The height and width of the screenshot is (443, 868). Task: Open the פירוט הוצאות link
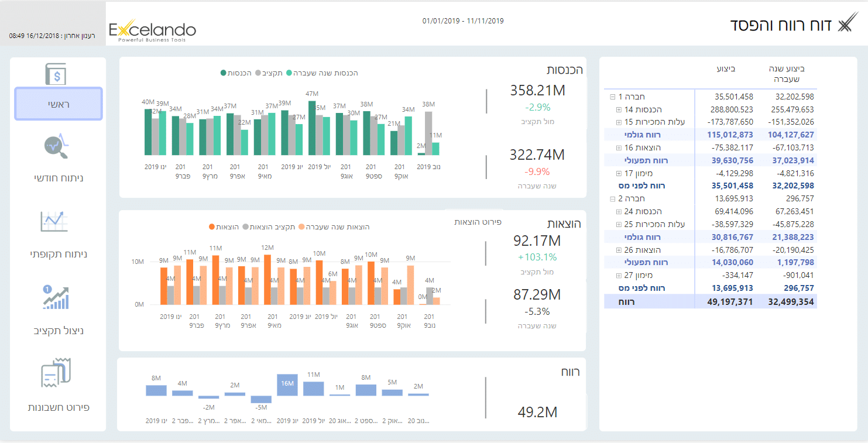click(478, 222)
